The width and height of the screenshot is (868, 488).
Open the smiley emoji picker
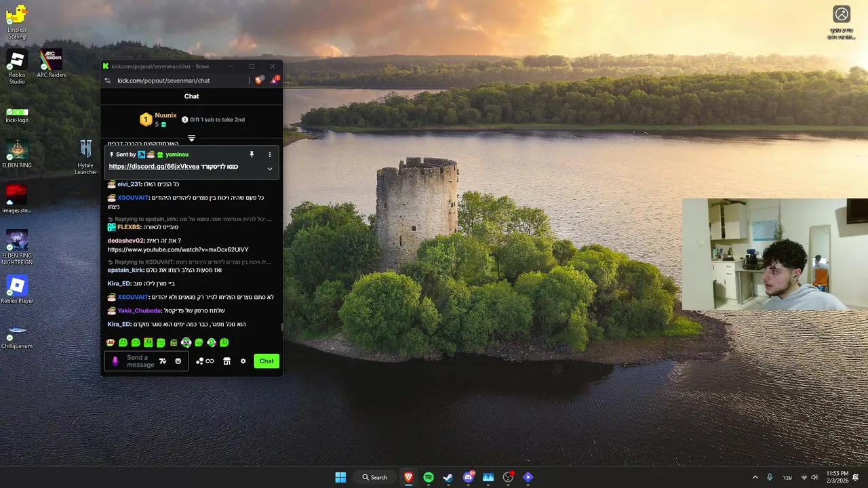(178, 361)
